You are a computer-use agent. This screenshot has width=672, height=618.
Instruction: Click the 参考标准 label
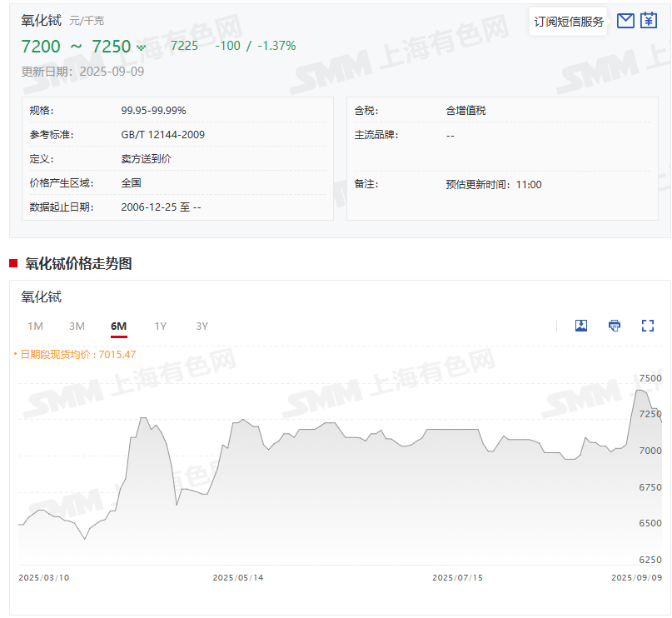[52, 135]
